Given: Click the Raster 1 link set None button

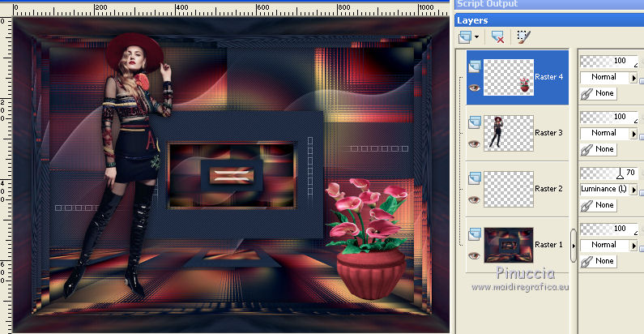Looking at the screenshot, I should point(599,261).
